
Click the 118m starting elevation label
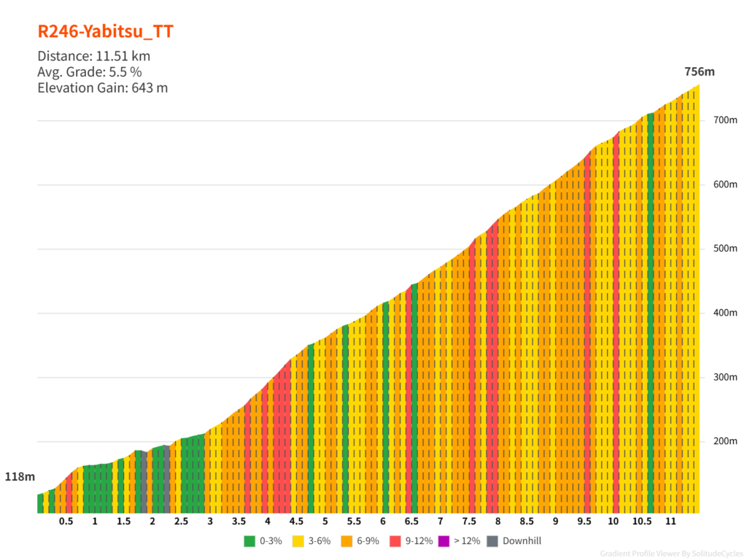20,477
